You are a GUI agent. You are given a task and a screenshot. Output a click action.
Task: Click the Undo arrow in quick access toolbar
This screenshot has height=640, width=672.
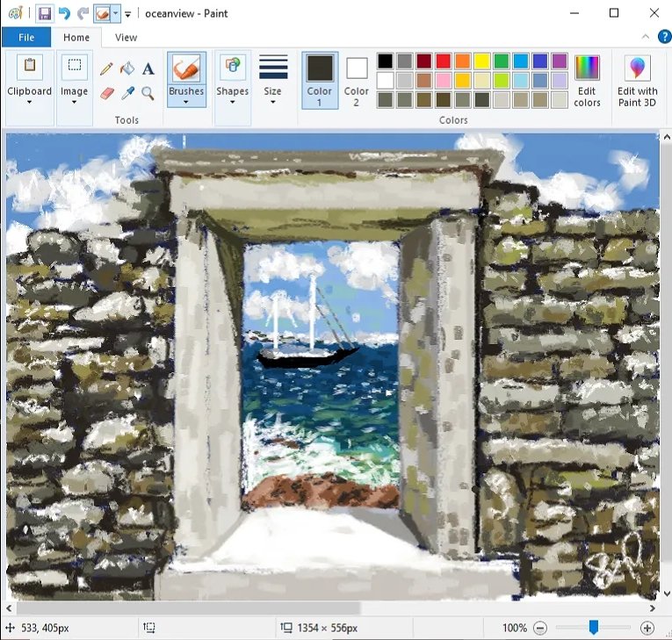coord(64,14)
